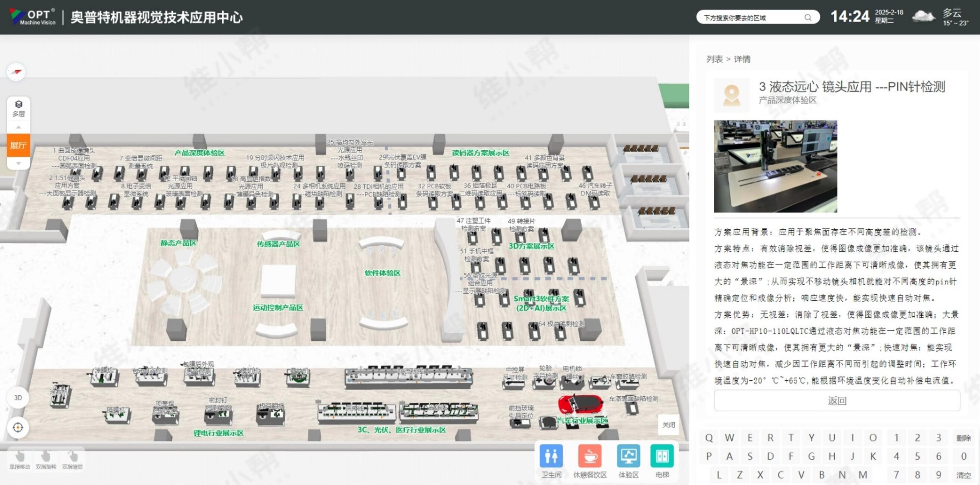Tap the 清空 clear key
This screenshot has height=485, width=980.
click(964, 475)
